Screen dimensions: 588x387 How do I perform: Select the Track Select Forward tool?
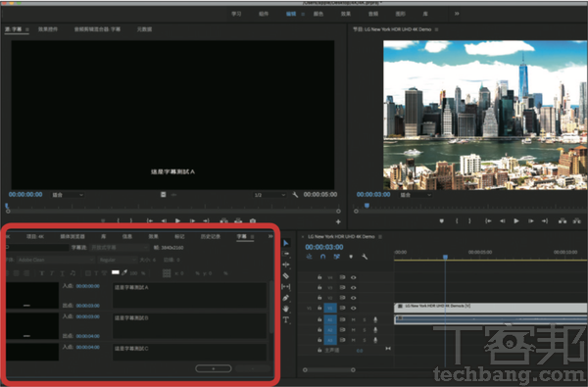tap(286, 254)
